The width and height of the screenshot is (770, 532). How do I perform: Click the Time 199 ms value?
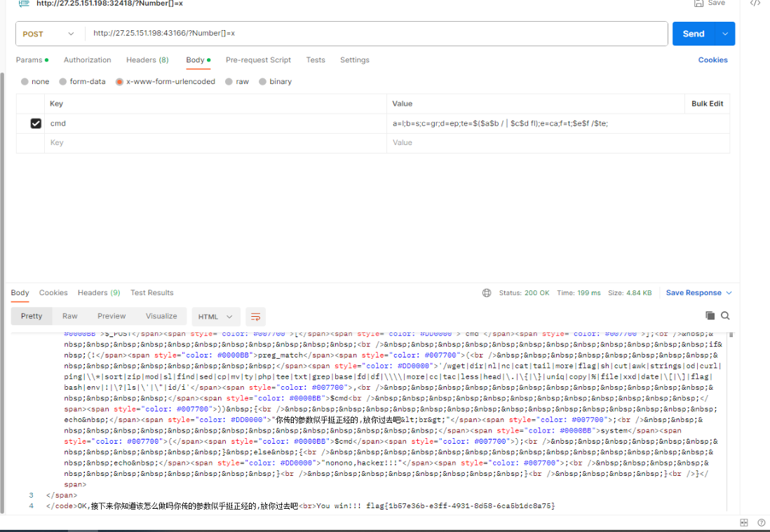point(589,293)
